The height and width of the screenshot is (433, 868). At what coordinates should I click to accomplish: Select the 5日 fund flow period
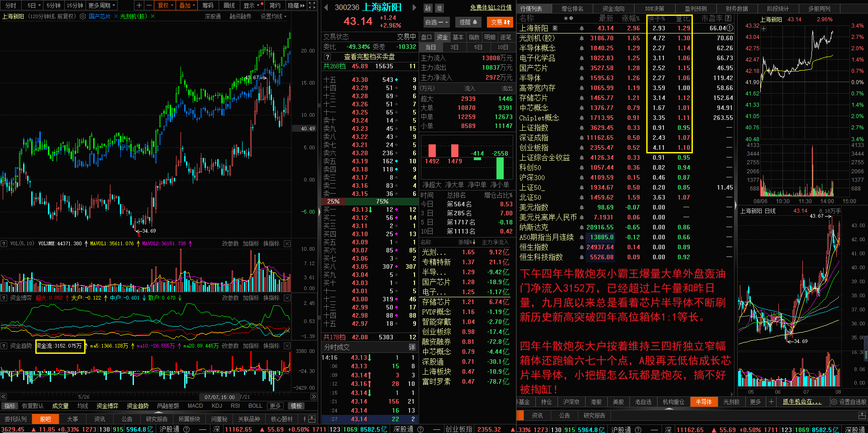tap(478, 47)
